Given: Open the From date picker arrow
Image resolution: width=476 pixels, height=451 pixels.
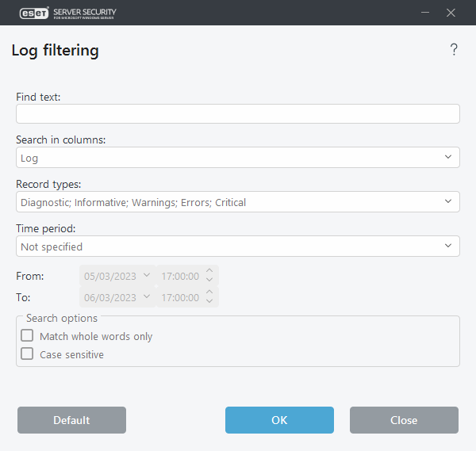Looking at the screenshot, I should 147,276.
